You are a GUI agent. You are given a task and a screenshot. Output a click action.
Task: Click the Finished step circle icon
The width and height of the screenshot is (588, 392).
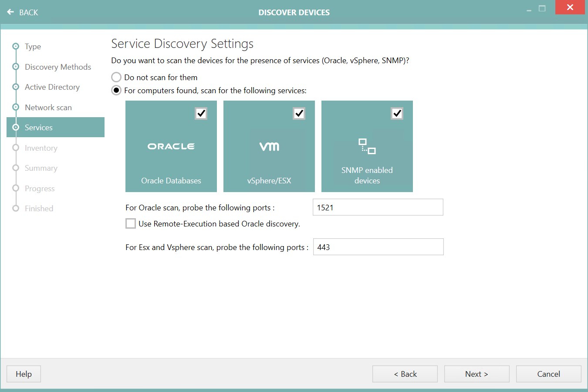[16, 208]
